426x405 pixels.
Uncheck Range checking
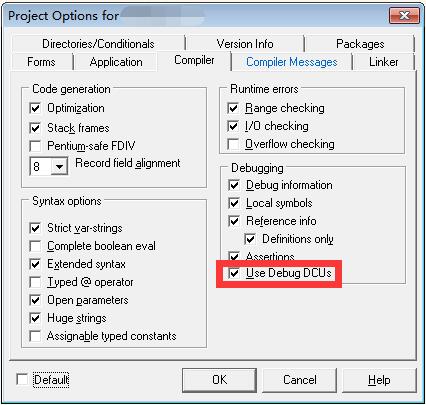(x=233, y=108)
